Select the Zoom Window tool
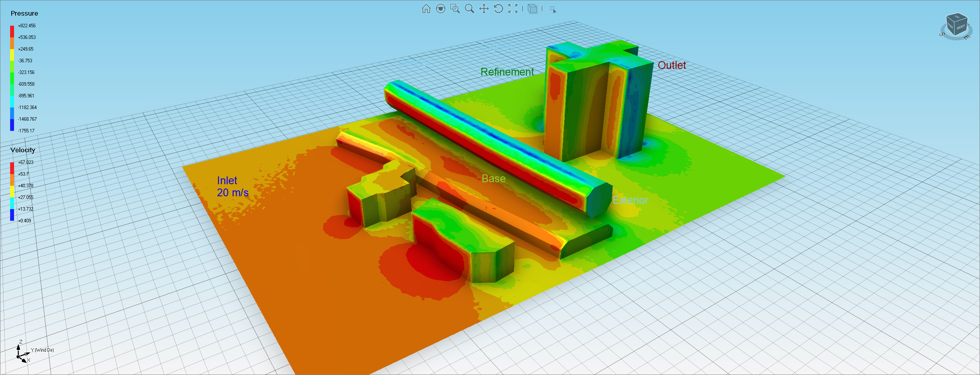This screenshot has width=980, height=375. pyautogui.click(x=455, y=9)
